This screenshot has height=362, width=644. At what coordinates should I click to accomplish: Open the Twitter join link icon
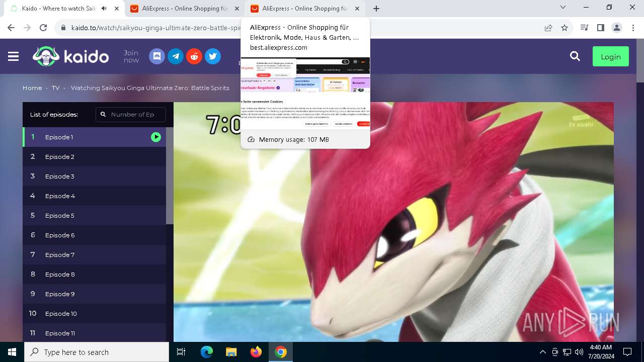213,56
